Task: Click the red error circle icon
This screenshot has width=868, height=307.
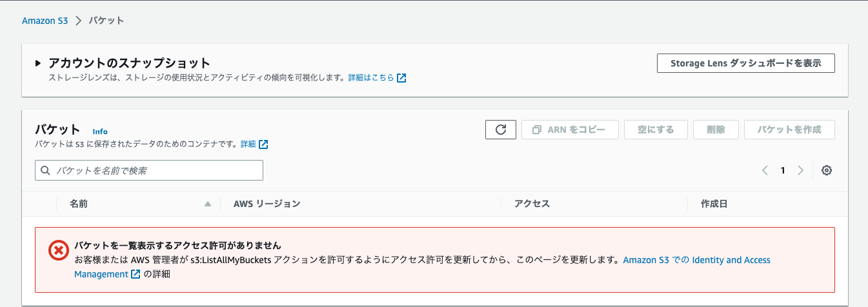Action: click(x=59, y=250)
